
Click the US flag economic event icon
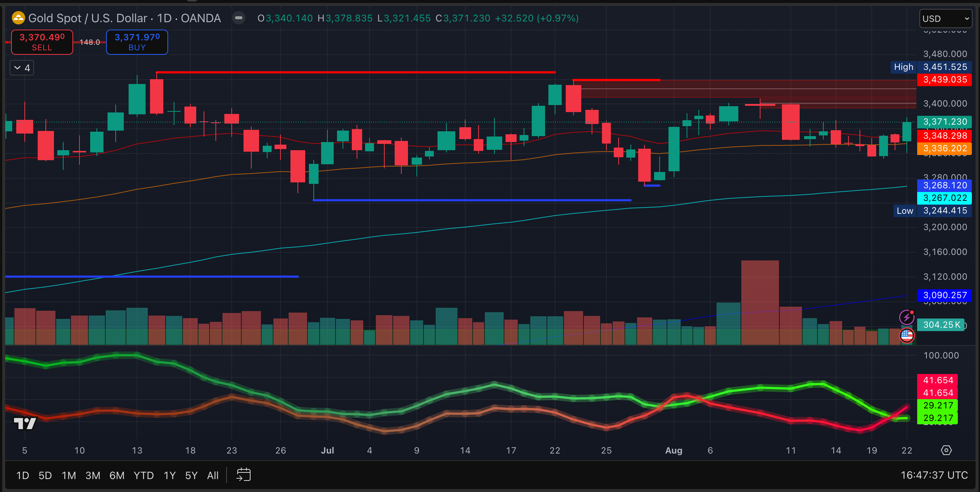[x=906, y=335]
